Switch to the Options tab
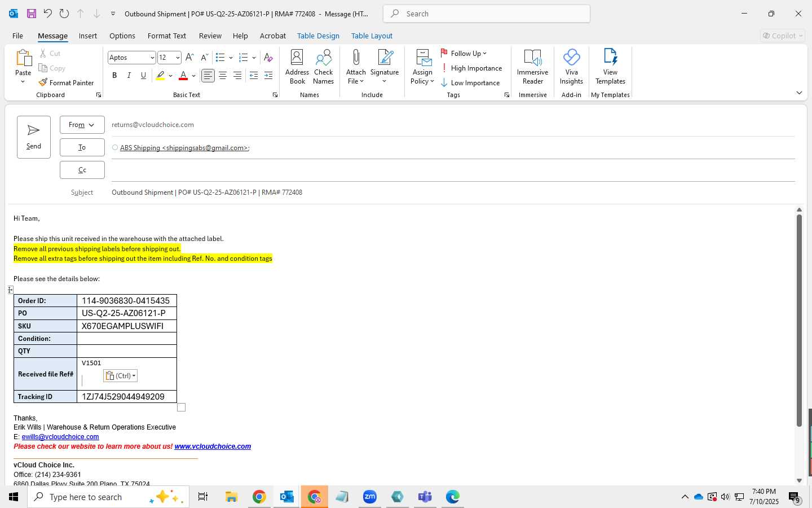Image resolution: width=812 pixels, height=508 pixels. point(122,36)
